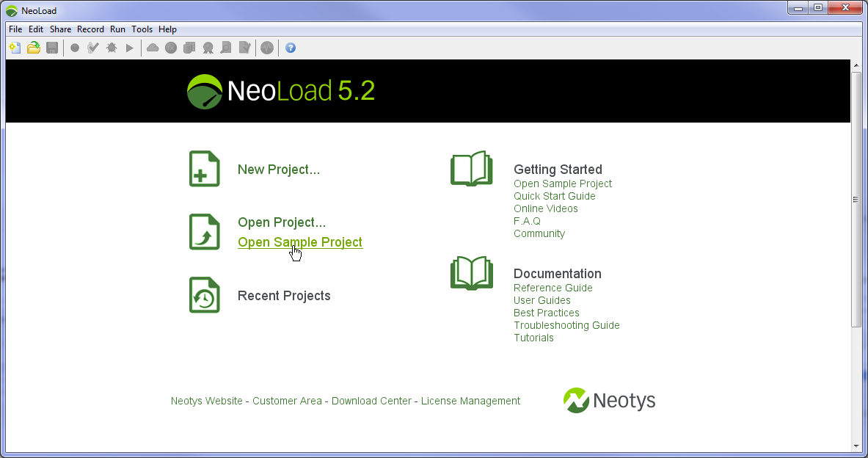
Task: Open the Online Videos link
Action: tap(545, 208)
